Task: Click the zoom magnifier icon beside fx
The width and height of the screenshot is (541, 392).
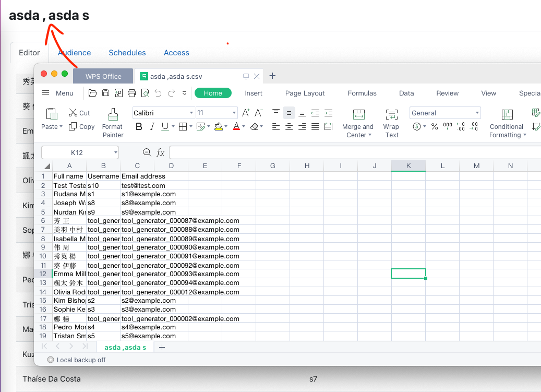Action: pos(147,152)
